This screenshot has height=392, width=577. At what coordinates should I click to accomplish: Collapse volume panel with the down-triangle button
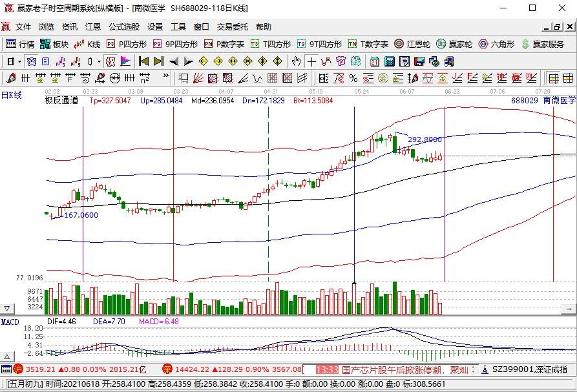click(7, 309)
